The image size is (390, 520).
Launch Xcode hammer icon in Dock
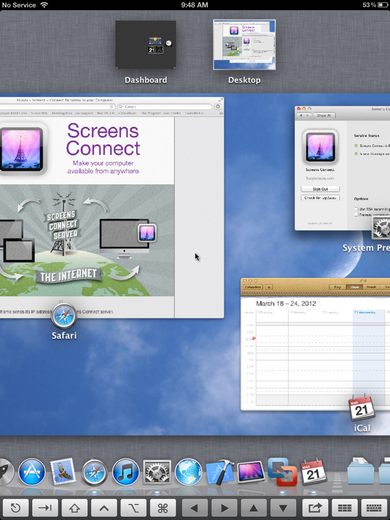(x=219, y=472)
